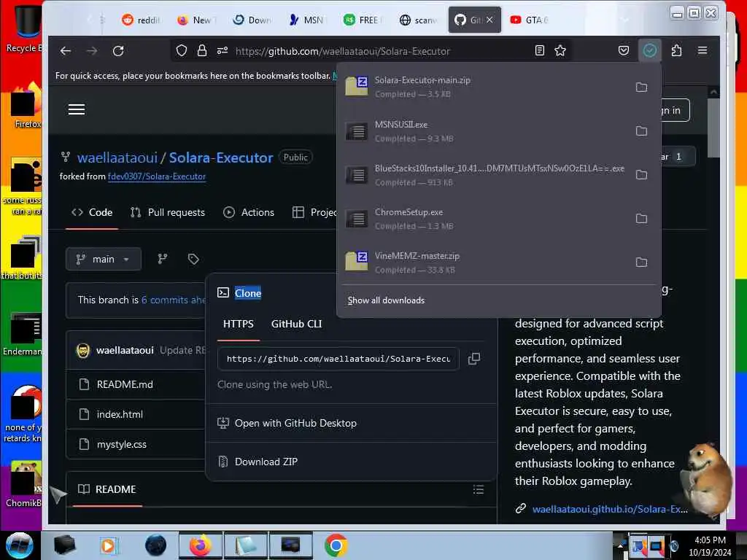Screen dimensions: 747x560
Task: Open README.md file
Action: (x=125, y=384)
